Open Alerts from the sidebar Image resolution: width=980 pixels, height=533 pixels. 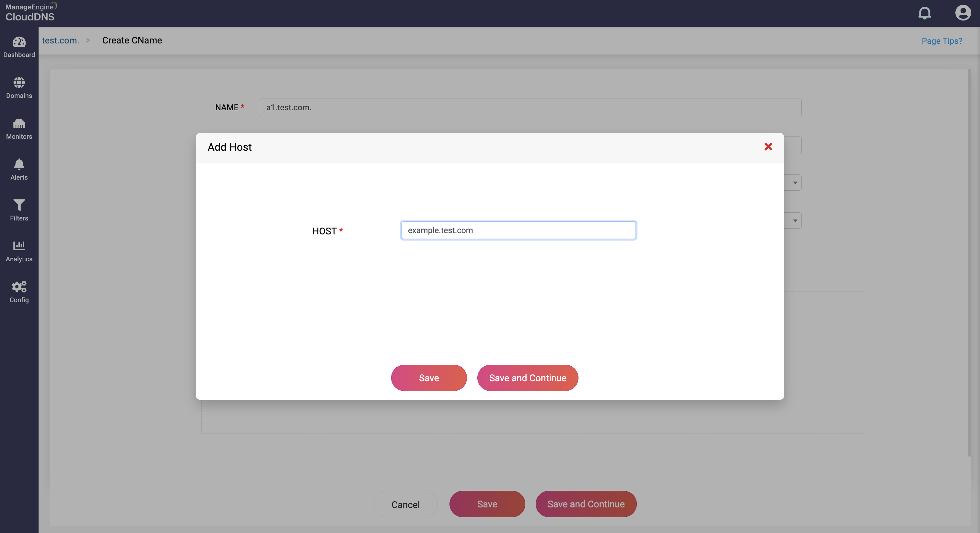[19, 170]
